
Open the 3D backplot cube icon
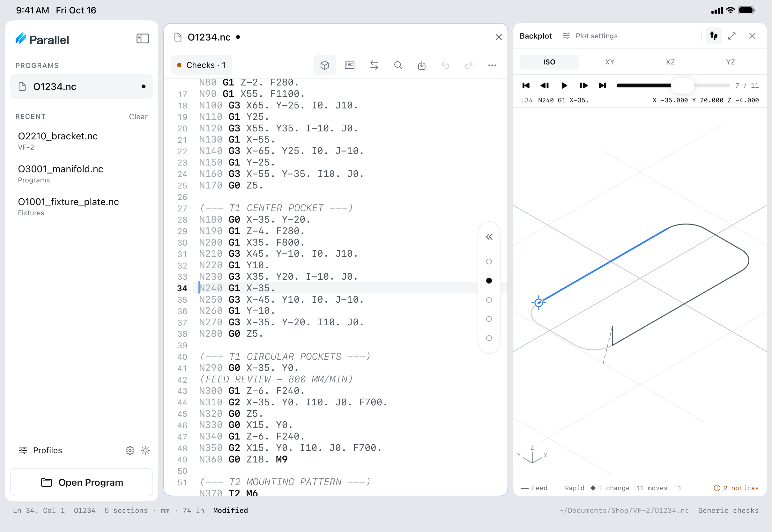[x=324, y=65]
